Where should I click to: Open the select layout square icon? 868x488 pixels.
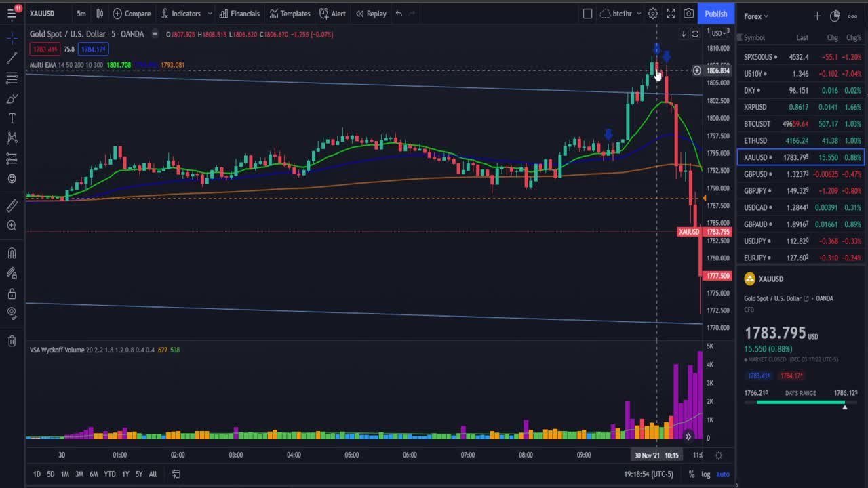[587, 14]
